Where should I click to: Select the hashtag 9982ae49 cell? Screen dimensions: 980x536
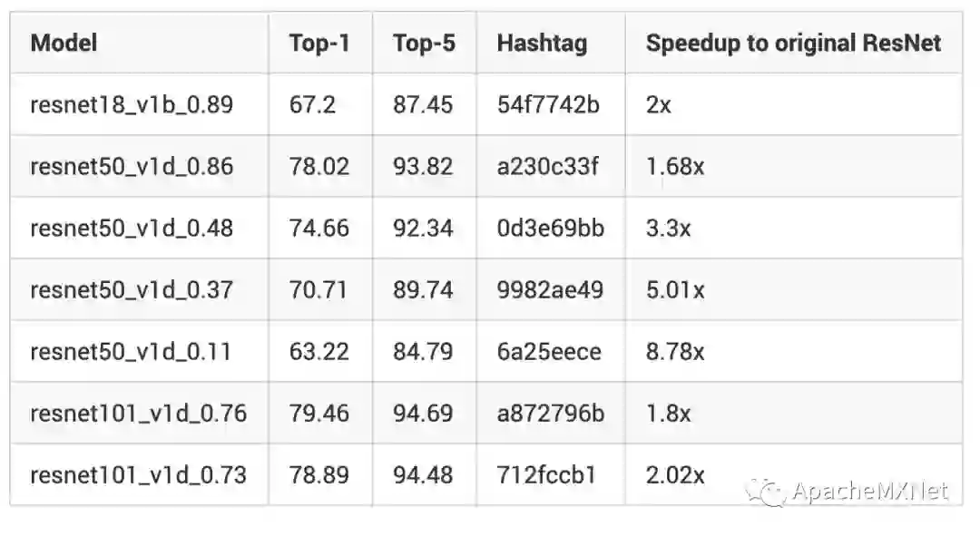548,289
